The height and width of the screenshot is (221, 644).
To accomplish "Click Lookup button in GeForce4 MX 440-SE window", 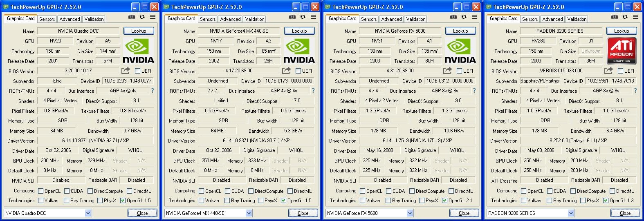I will click(299, 31).
